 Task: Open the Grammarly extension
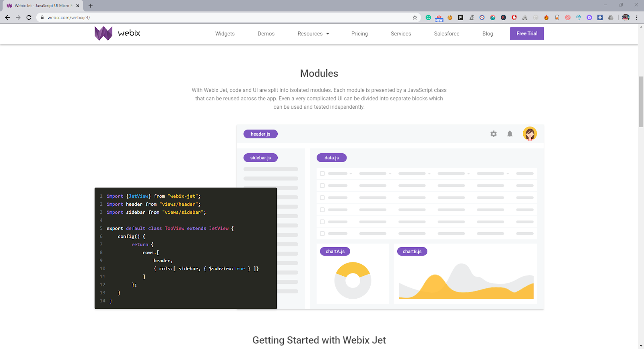click(x=428, y=17)
